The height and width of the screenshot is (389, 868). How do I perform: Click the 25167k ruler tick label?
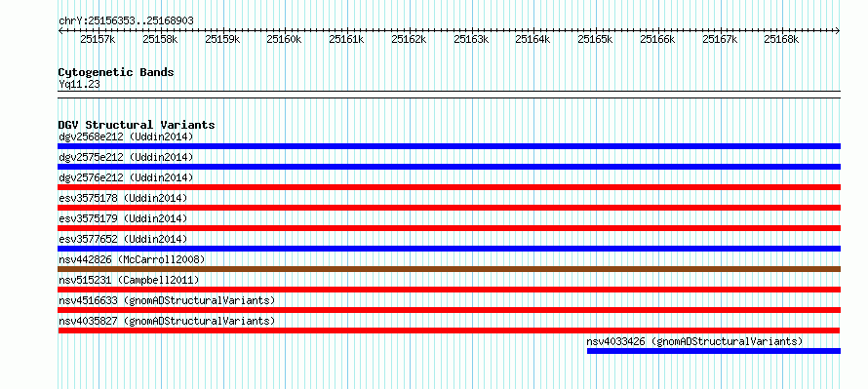tap(720, 39)
